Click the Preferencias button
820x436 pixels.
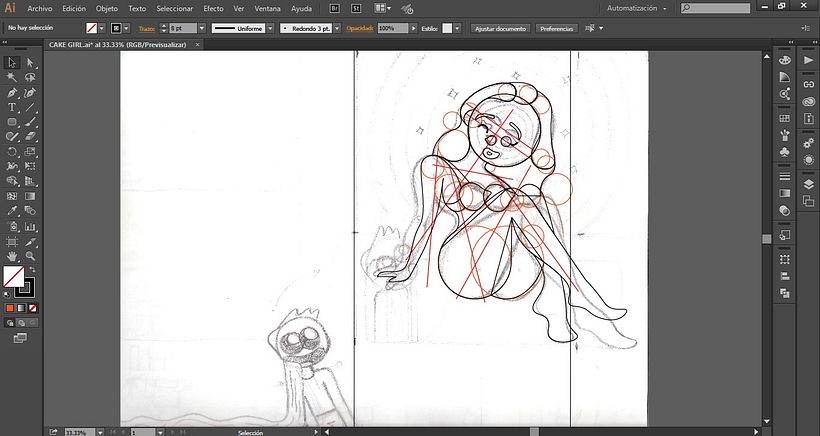pos(556,29)
